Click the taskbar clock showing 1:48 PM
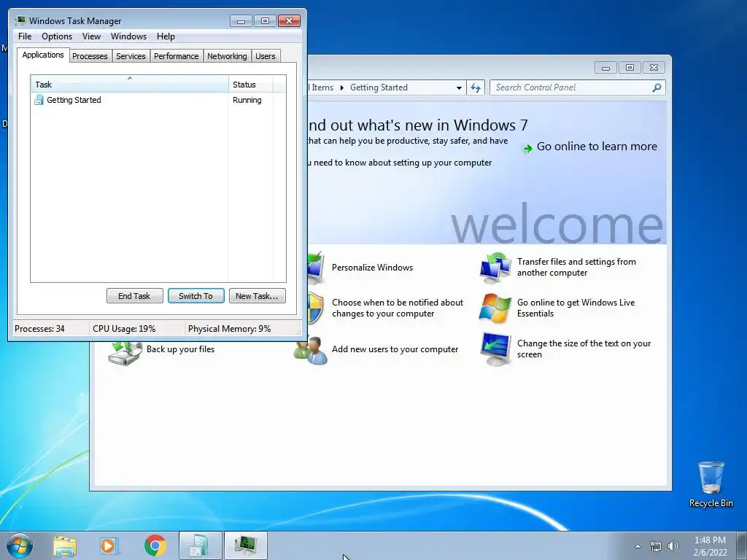The image size is (747, 560). (710, 546)
